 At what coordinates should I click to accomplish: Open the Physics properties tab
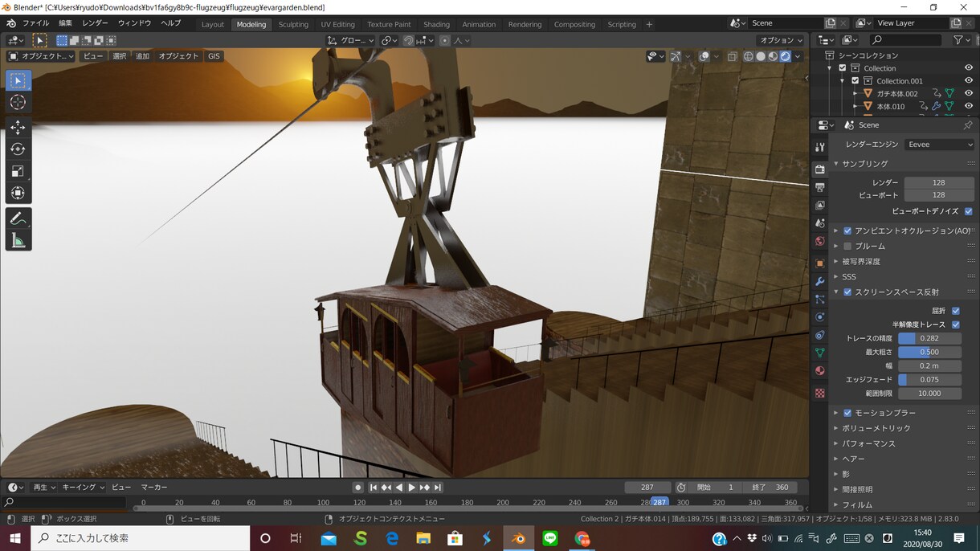point(819,317)
